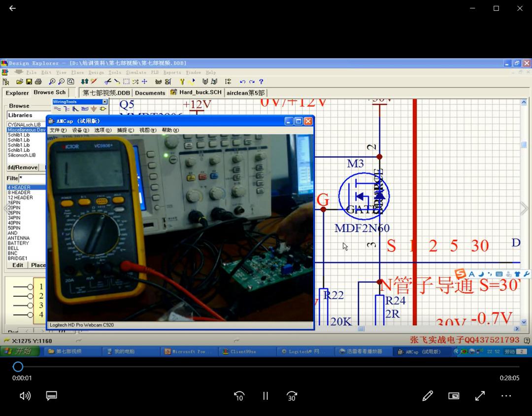Toggle the project manager panel icon
Image resolution: width=532 pixels, height=416 pixels.
[6, 81]
